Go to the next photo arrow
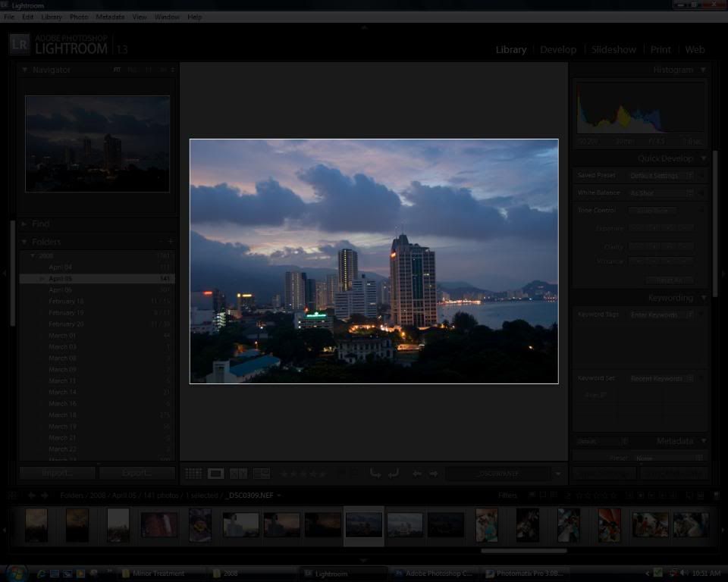This screenshot has height=582, width=728. coord(434,474)
